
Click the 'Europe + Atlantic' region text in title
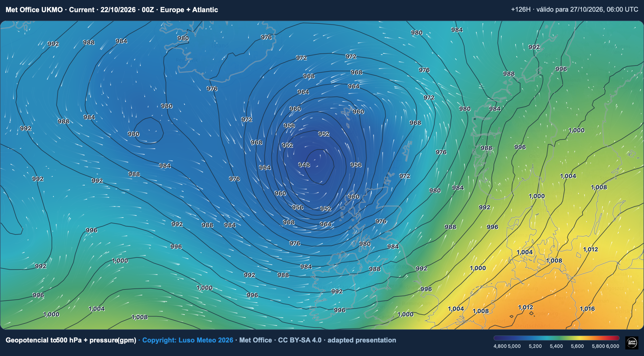tap(189, 10)
